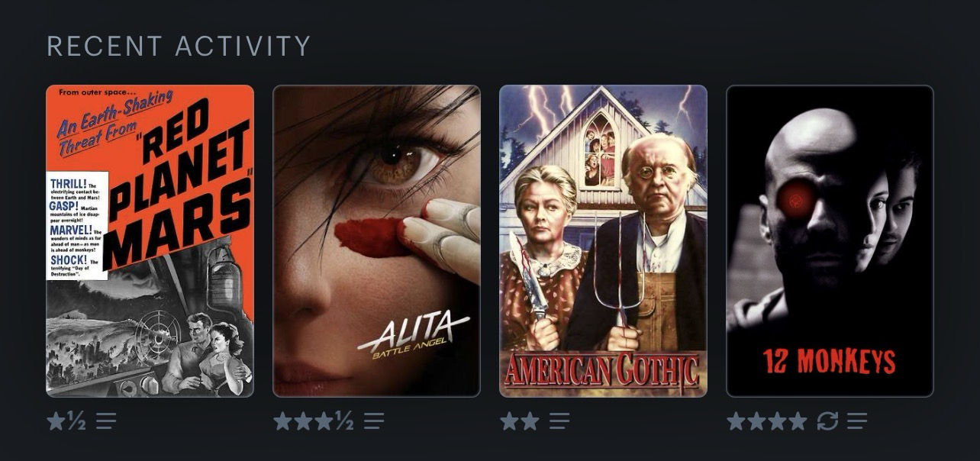Open the American Gothic poster
The image size is (980, 461).
[x=603, y=241]
